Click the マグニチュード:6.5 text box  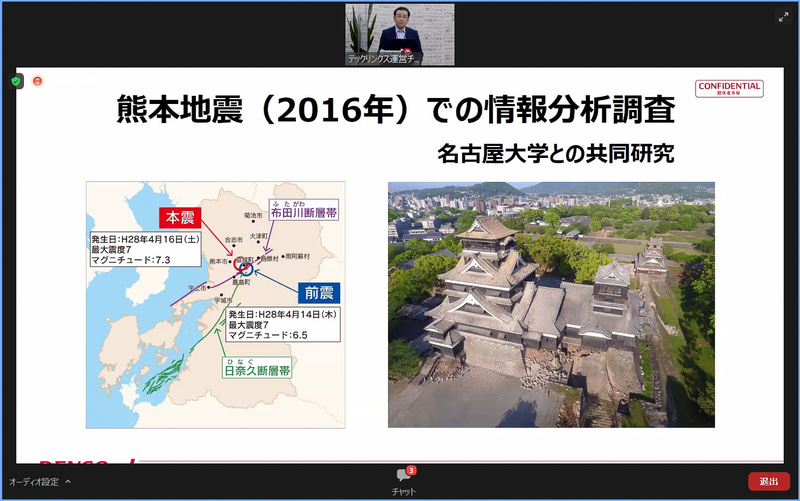(283, 324)
